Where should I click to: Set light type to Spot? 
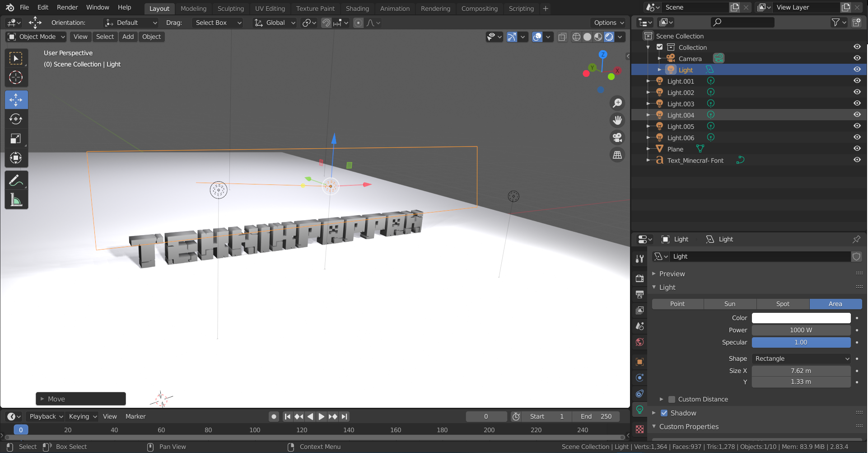coord(783,304)
